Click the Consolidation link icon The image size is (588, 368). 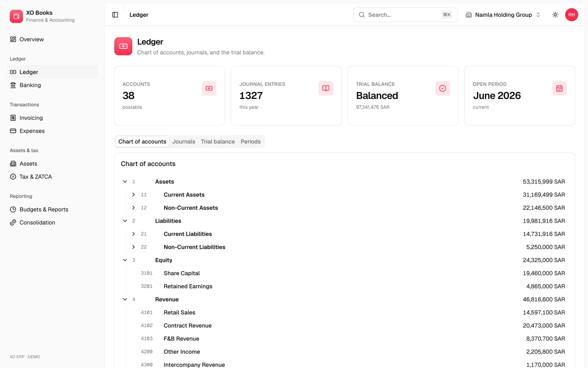click(13, 223)
